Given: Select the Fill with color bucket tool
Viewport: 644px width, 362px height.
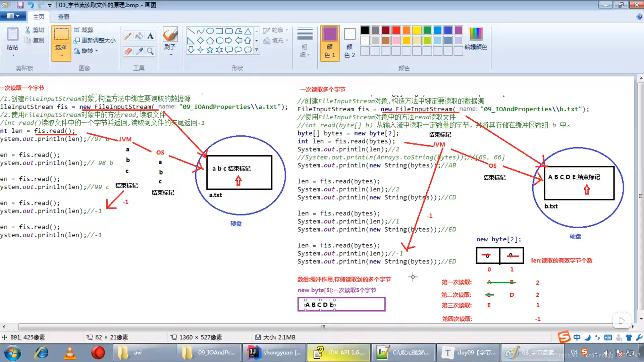Looking at the screenshot, I should click(139, 36).
